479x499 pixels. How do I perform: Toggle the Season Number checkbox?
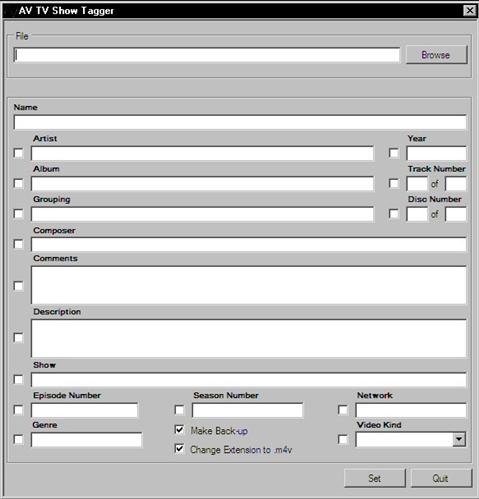[x=179, y=410]
